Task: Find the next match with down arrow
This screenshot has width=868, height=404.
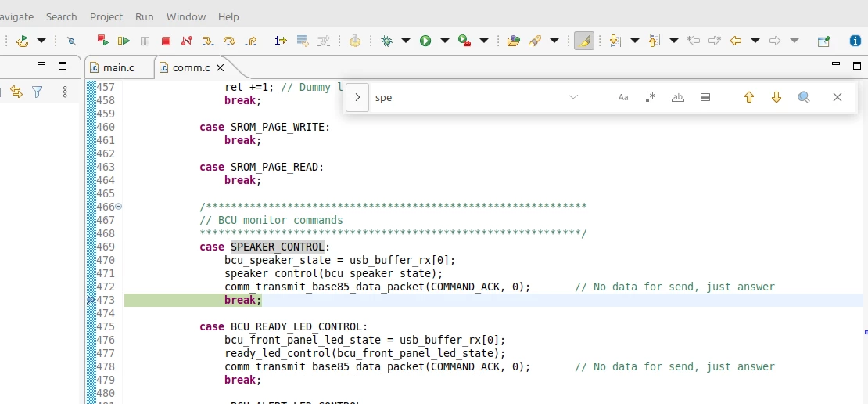Action: (x=776, y=98)
